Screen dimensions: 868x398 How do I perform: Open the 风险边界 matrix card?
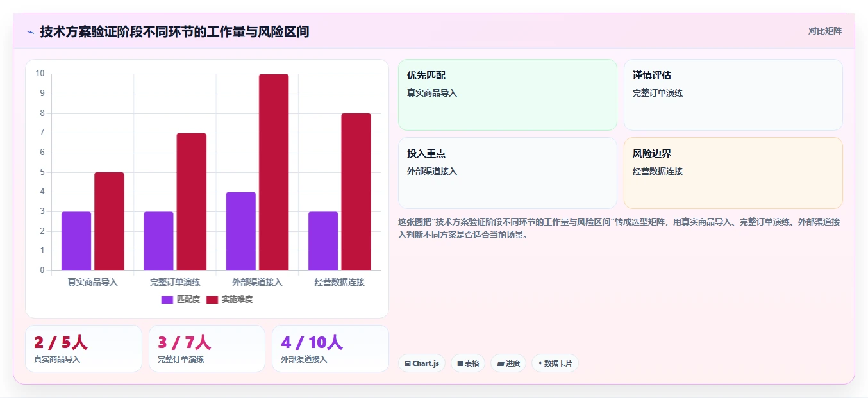click(x=733, y=173)
